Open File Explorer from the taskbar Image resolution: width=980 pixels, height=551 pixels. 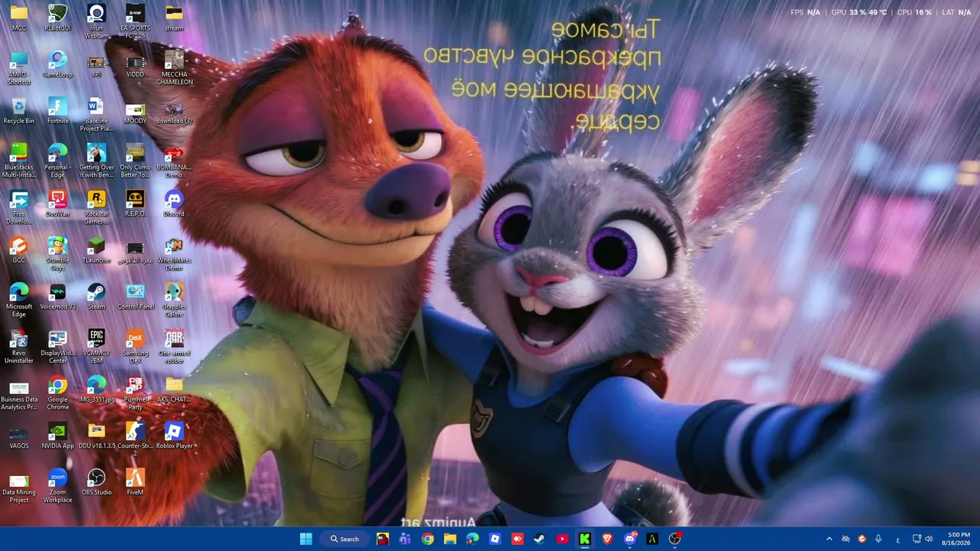click(x=450, y=539)
